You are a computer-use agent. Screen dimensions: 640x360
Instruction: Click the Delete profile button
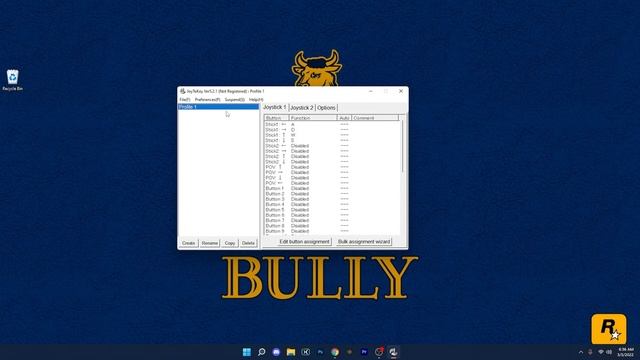click(248, 243)
